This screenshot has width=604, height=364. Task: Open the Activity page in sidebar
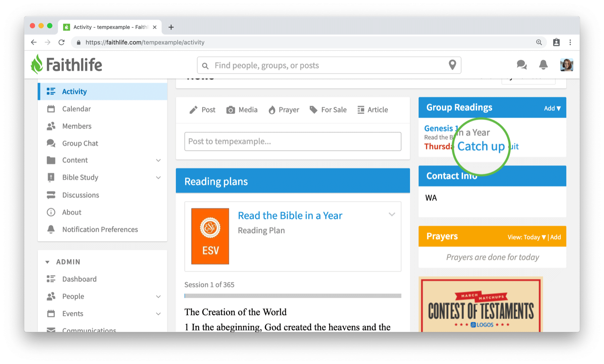(x=103, y=92)
